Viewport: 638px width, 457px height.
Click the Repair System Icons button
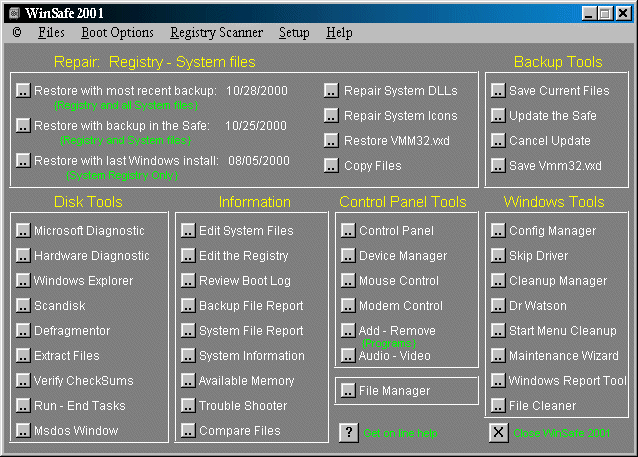[x=331, y=116]
